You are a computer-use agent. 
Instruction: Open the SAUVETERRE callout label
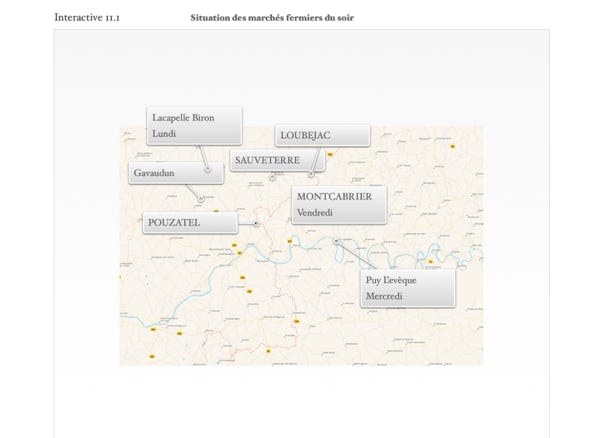pyautogui.click(x=267, y=160)
